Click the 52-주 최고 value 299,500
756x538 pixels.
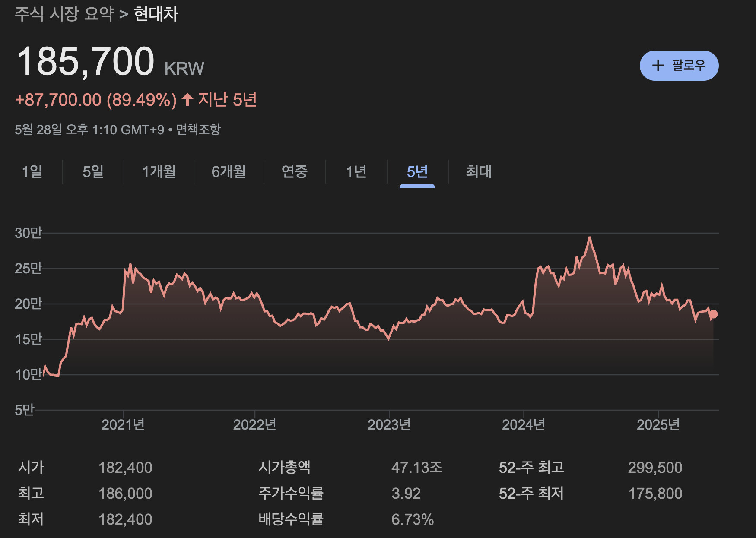coord(655,468)
